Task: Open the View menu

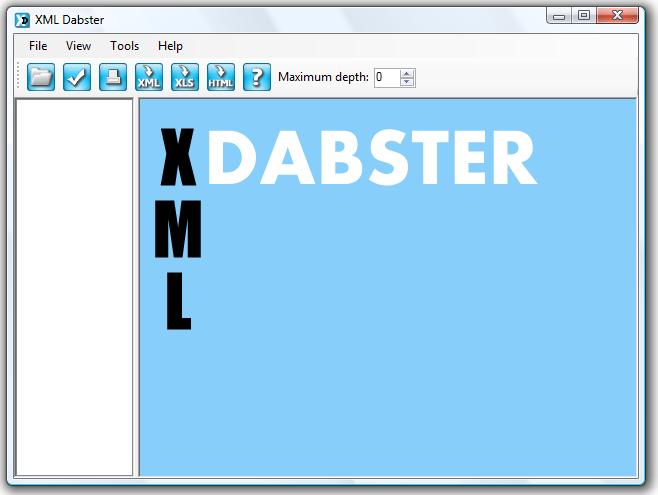Action: (x=78, y=46)
